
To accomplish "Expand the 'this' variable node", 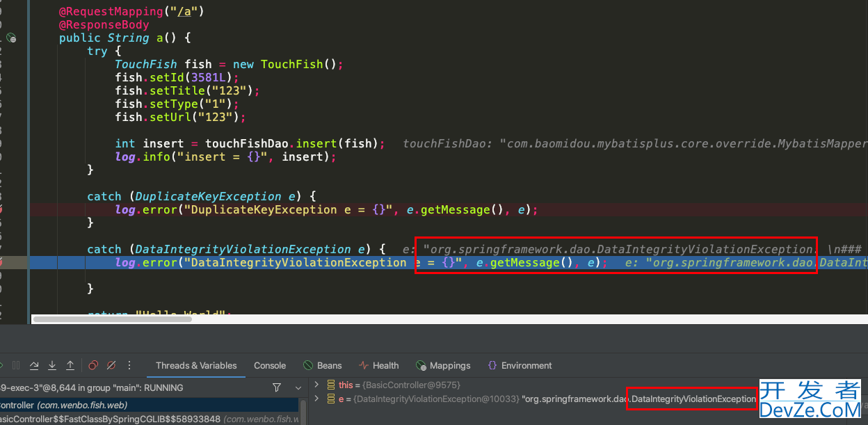I will 316,384.
